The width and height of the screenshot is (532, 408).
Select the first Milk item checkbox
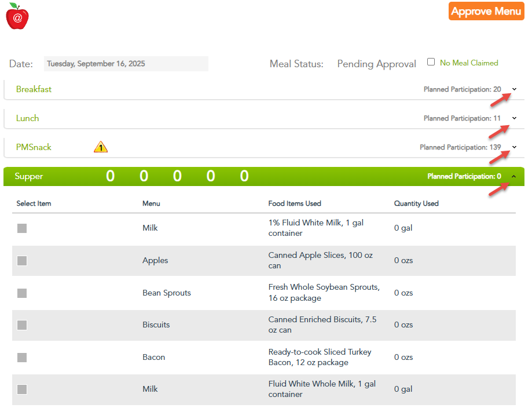click(x=22, y=228)
